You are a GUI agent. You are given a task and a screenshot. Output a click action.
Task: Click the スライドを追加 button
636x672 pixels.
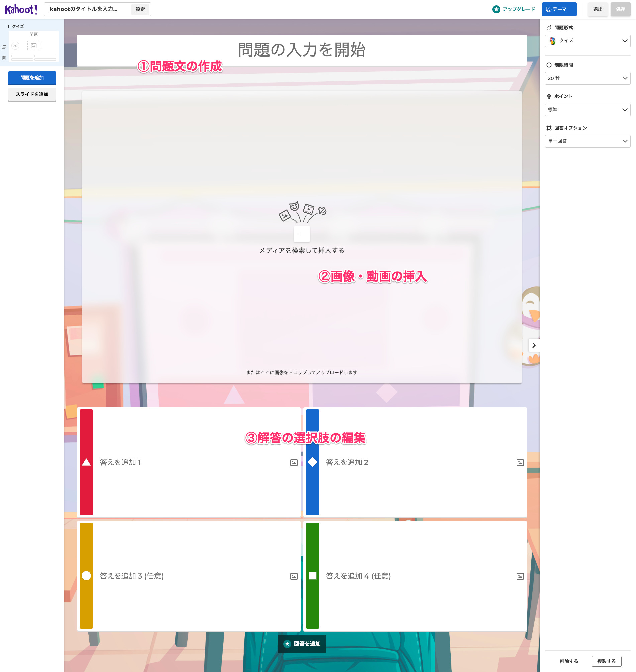tap(32, 94)
